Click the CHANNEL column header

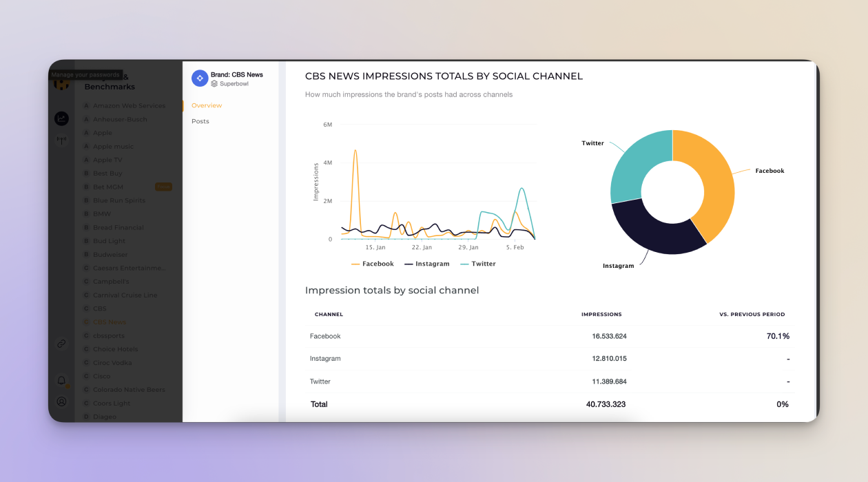[x=329, y=315]
